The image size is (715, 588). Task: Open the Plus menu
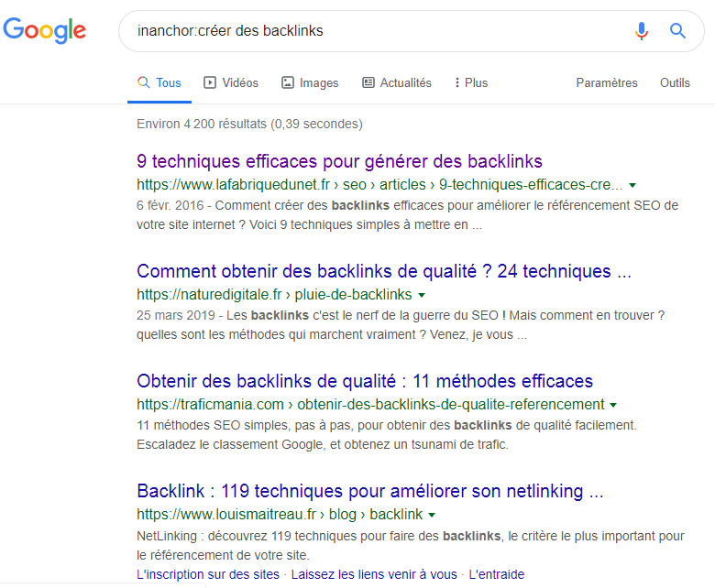pos(471,83)
